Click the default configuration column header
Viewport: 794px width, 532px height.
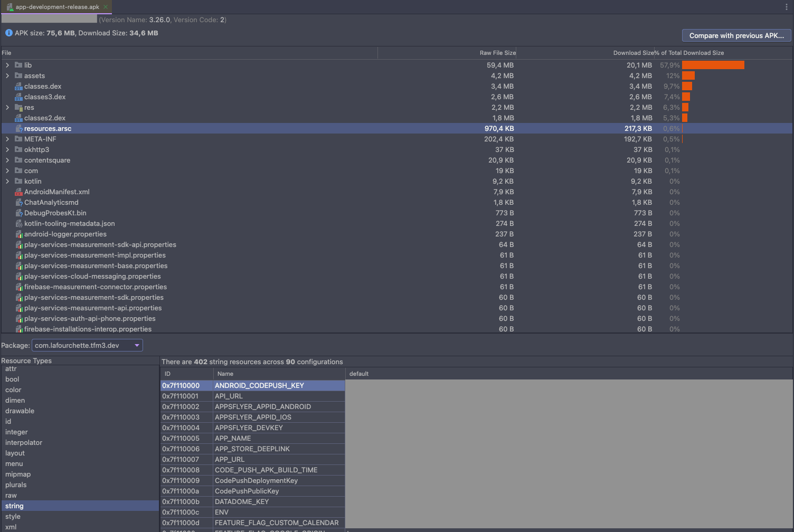(569, 374)
